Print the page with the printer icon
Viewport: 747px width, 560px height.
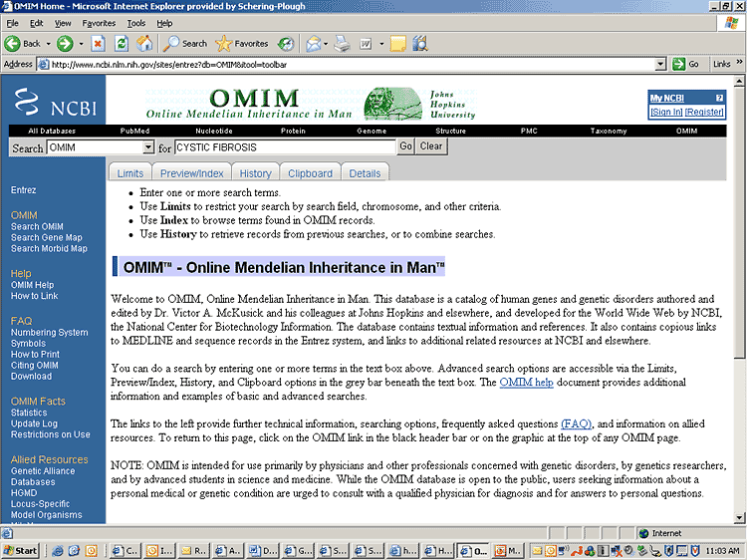342,44
